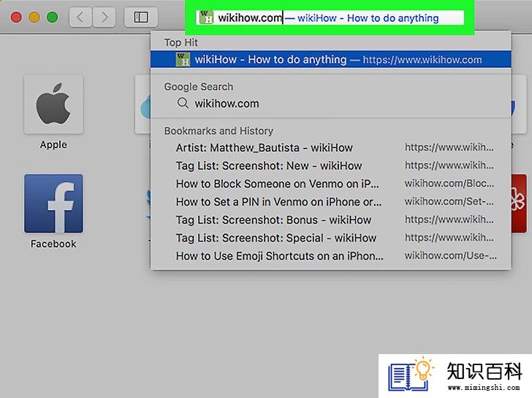Screen dimensions: 532x398
Task: Open 'How to Block Someone on Venmo' entry
Action: [x=331, y=184]
